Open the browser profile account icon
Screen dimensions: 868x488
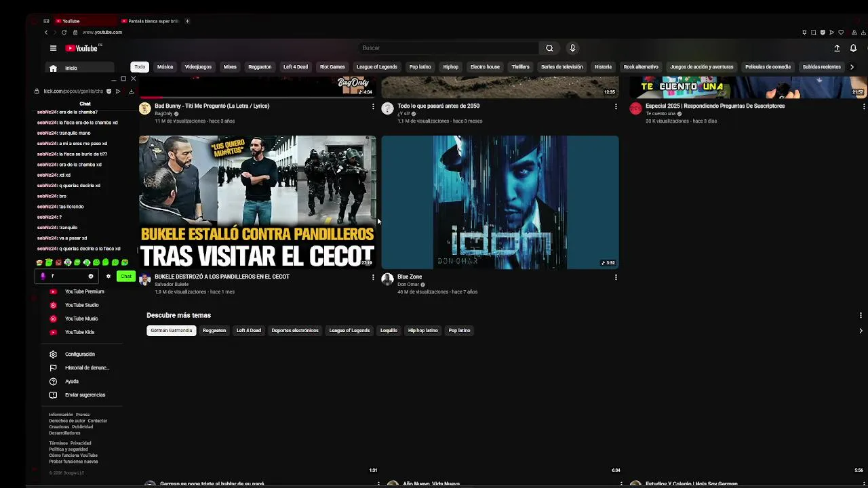click(853, 32)
